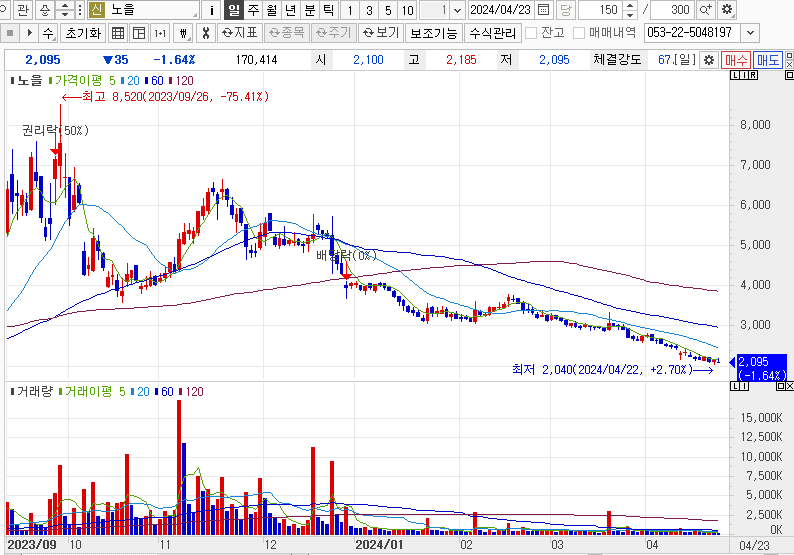The width and height of the screenshot is (794, 555).
Task: Click the date field 2024/04/23
Action: coord(501,10)
